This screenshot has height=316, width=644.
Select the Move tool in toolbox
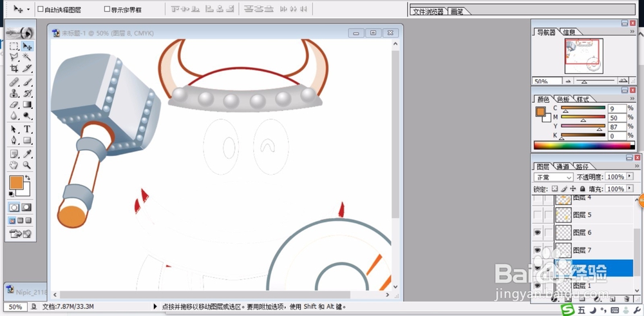[27, 46]
